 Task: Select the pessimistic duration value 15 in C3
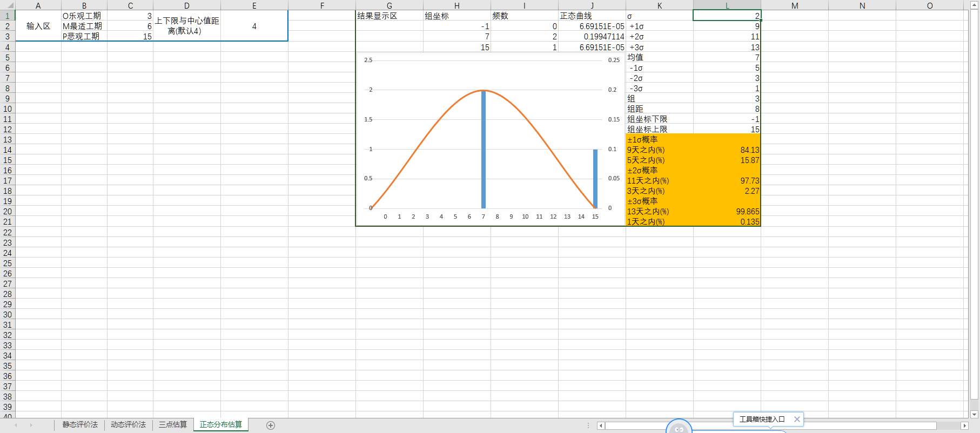[x=130, y=36]
